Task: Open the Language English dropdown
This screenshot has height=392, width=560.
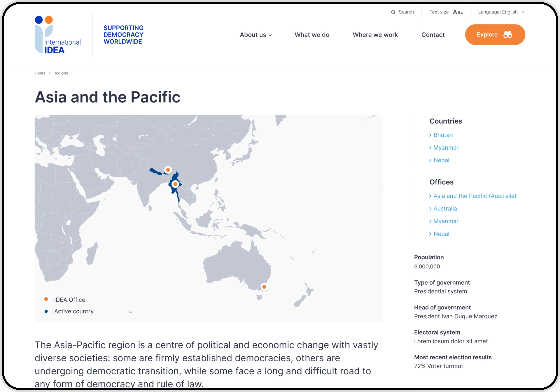Action: tap(501, 12)
